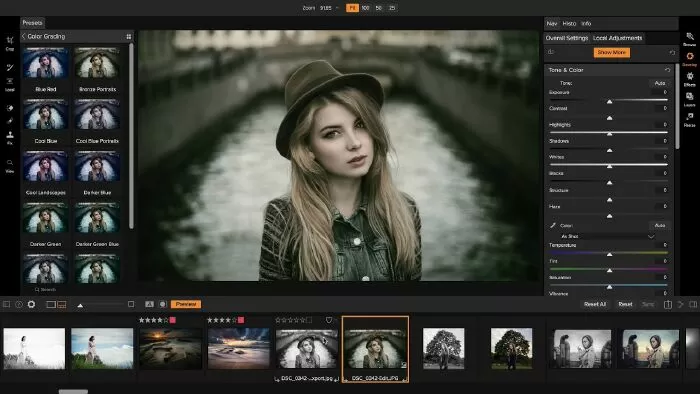Toggle the right panel visibility icon
The width and height of the screenshot is (700, 394).
[693, 304]
